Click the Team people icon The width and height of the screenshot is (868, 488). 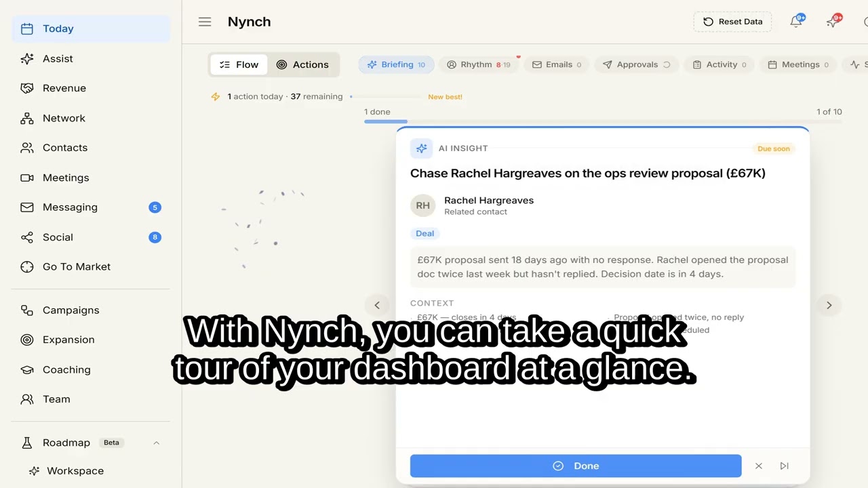[x=27, y=399]
